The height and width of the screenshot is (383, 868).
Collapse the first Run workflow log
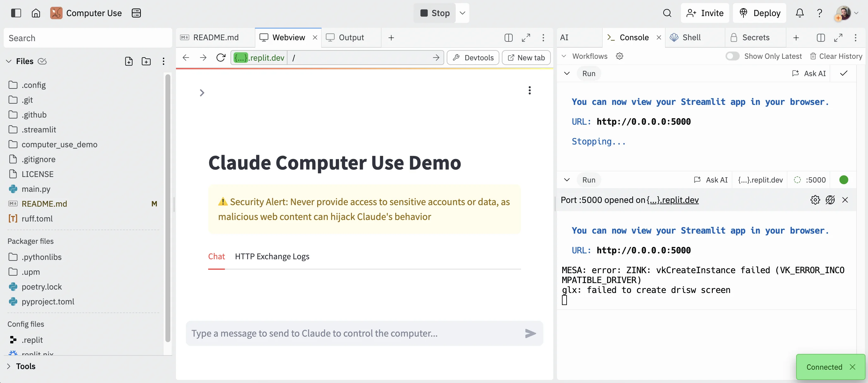click(x=567, y=73)
